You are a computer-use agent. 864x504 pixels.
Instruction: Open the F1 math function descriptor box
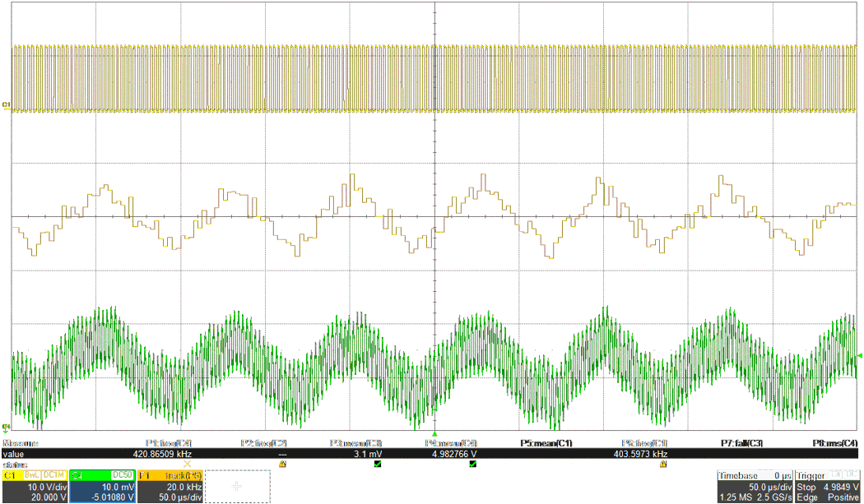pos(146,474)
